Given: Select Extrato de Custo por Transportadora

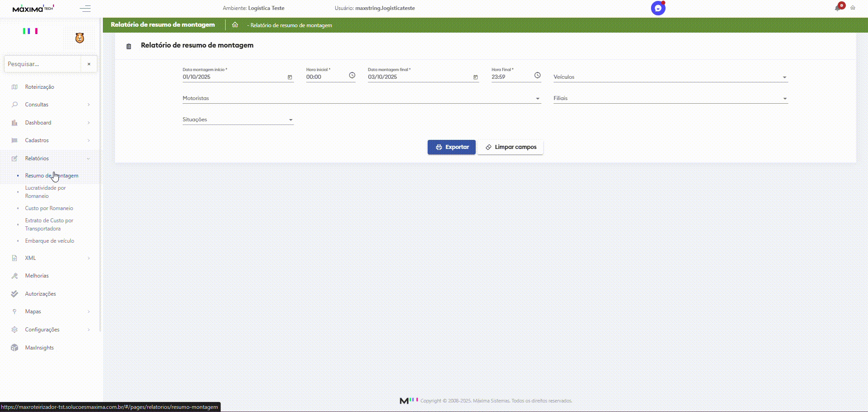Looking at the screenshot, I should click(x=49, y=225).
